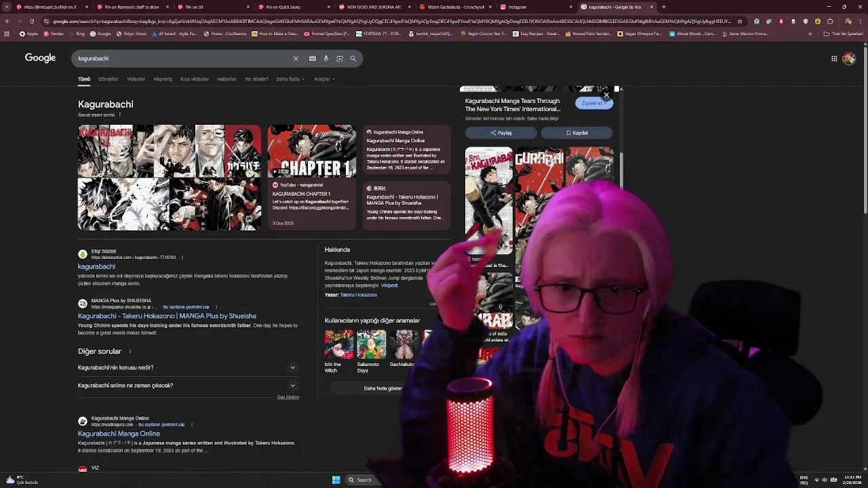
Task: Click the Apple bookmark in bookmarks bar
Action: [x=28, y=34]
